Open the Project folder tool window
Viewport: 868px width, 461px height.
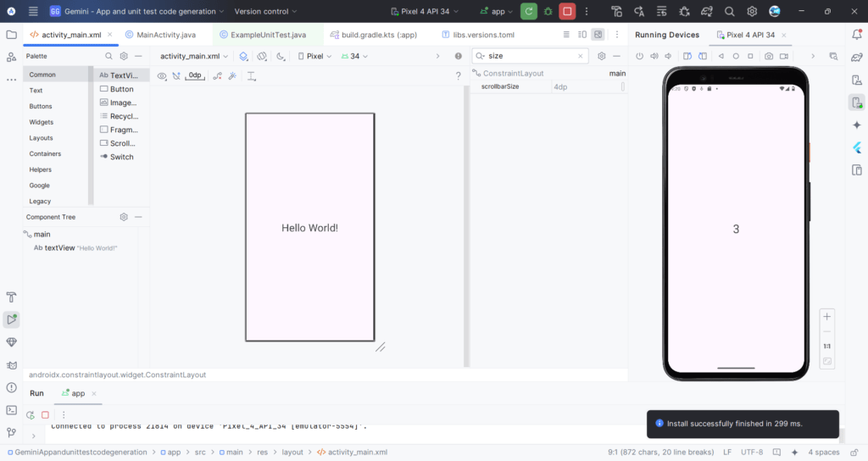click(11, 34)
